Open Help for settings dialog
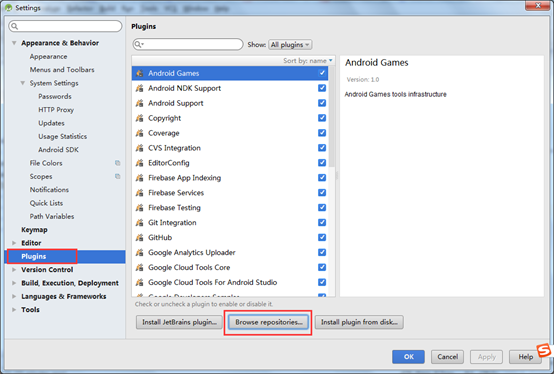The height and width of the screenshot is (374, 554). [525, 357]
